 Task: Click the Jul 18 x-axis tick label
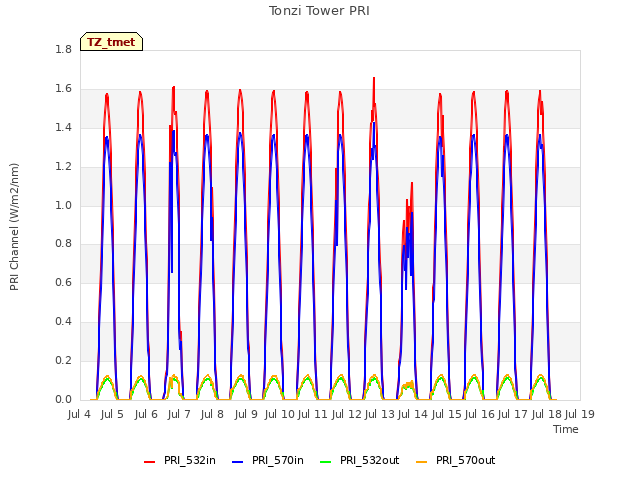pyautogui.click(x=547, y=414)
